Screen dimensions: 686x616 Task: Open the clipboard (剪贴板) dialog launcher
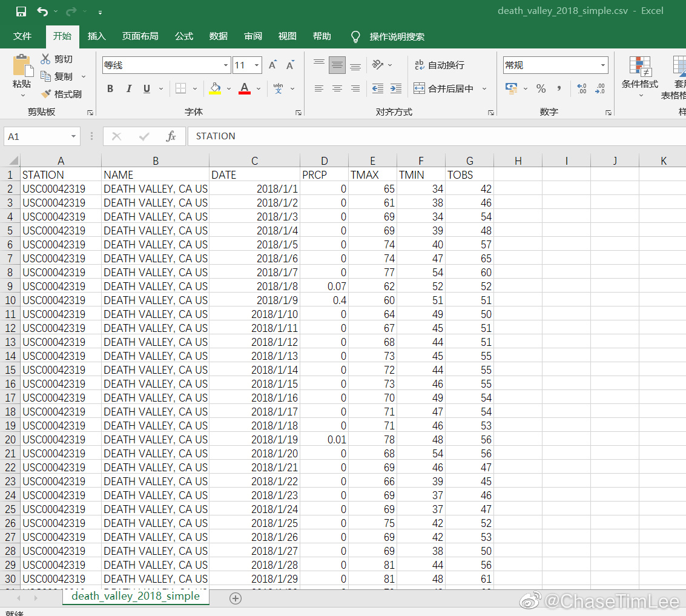[90, 113]
